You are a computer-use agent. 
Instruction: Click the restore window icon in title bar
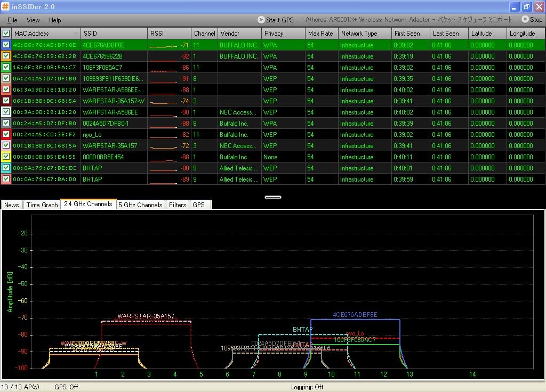[x=526, y=7]
